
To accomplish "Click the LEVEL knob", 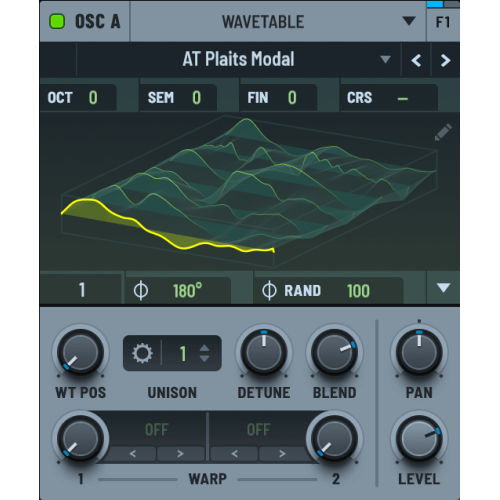I will (419, 438).
